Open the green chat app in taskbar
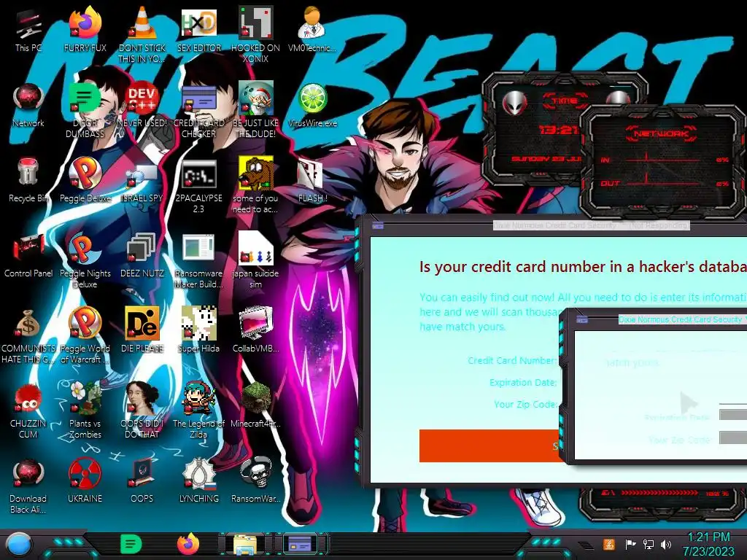747x560 pixels. (131, 544)
